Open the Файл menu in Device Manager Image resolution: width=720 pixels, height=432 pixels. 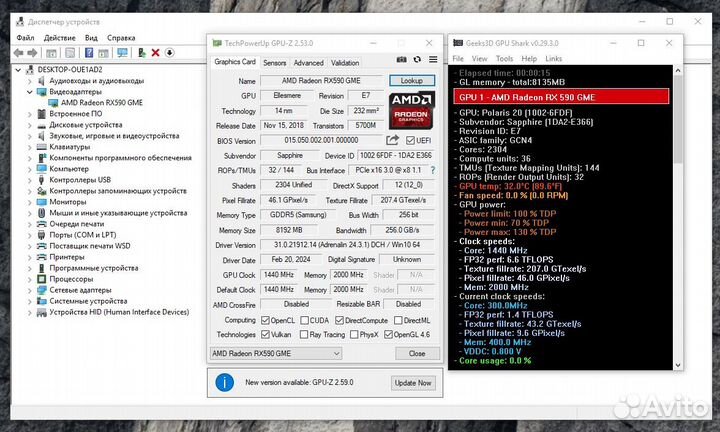coord(25,38)
